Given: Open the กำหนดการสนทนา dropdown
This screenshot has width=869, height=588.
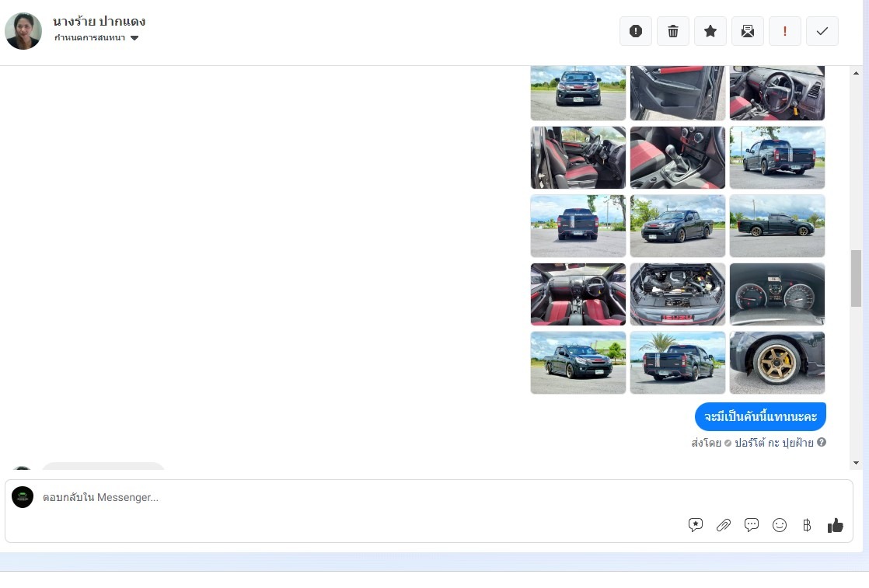Looking at the screenshot, I should 96,37.
